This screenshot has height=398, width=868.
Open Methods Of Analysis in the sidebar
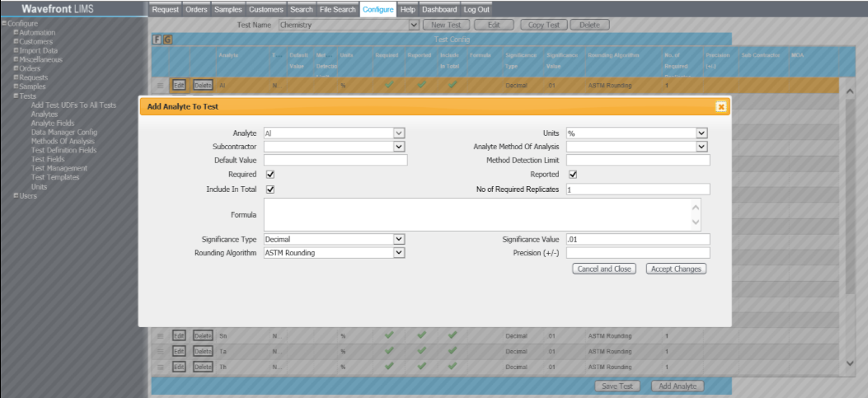63,141
